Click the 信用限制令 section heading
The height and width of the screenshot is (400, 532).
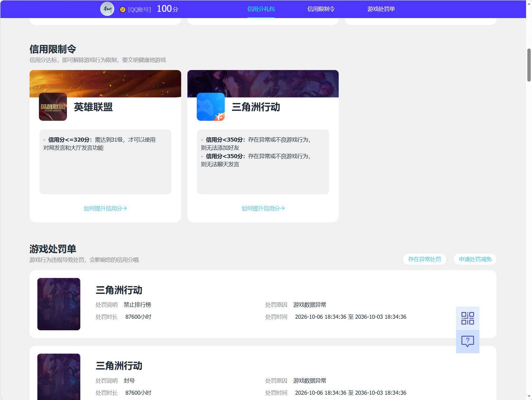pos(53,49)
